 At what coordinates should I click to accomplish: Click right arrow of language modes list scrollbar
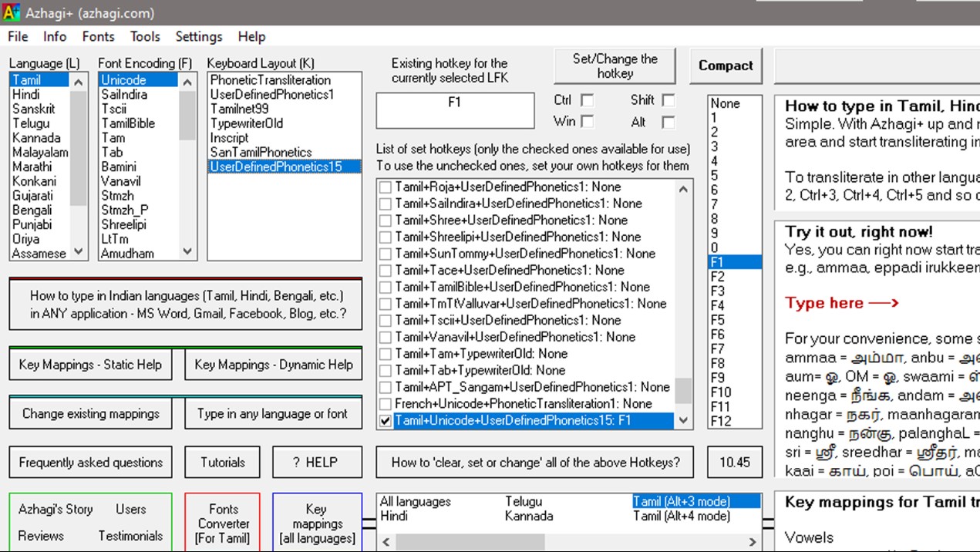753,542
